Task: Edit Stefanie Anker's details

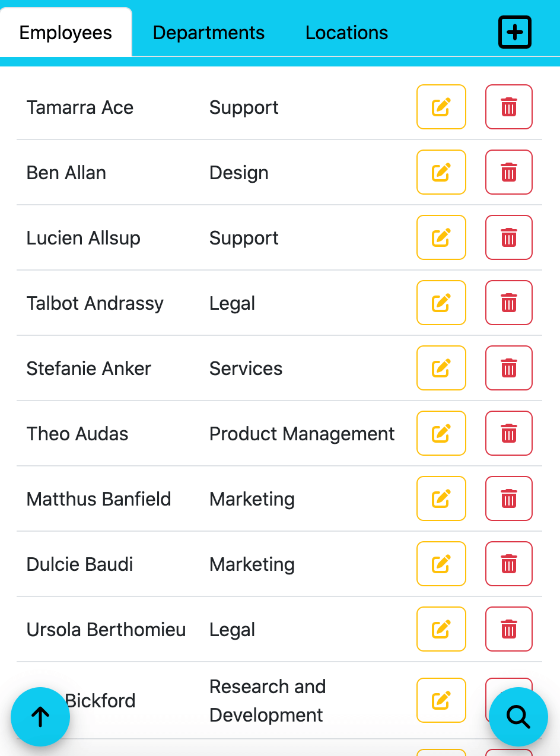Action: [x=441, y=368]
